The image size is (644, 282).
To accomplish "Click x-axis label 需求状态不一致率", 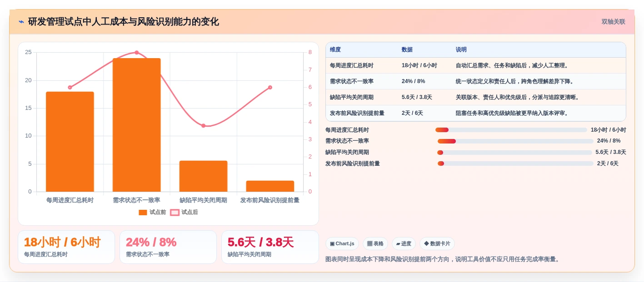I will coord(137,200).
